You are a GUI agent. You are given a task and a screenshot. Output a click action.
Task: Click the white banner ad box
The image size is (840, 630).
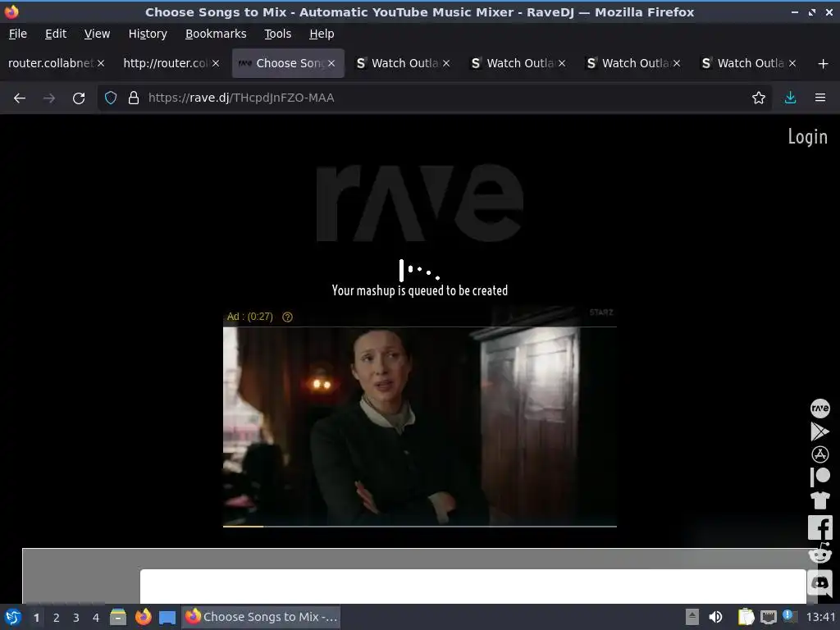[473, 586]
